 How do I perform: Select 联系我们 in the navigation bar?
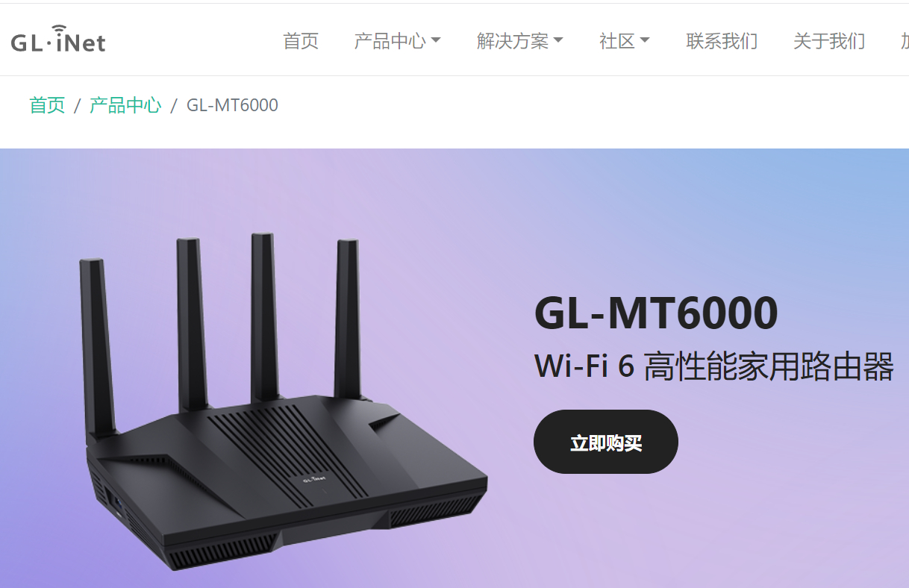pyautogui.click(x=722, y=40)
